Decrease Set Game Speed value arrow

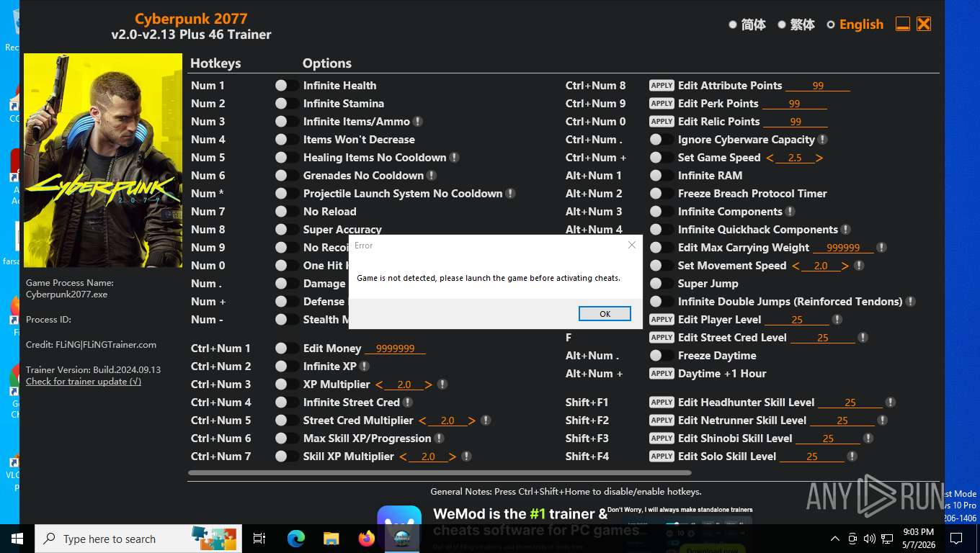770,158
